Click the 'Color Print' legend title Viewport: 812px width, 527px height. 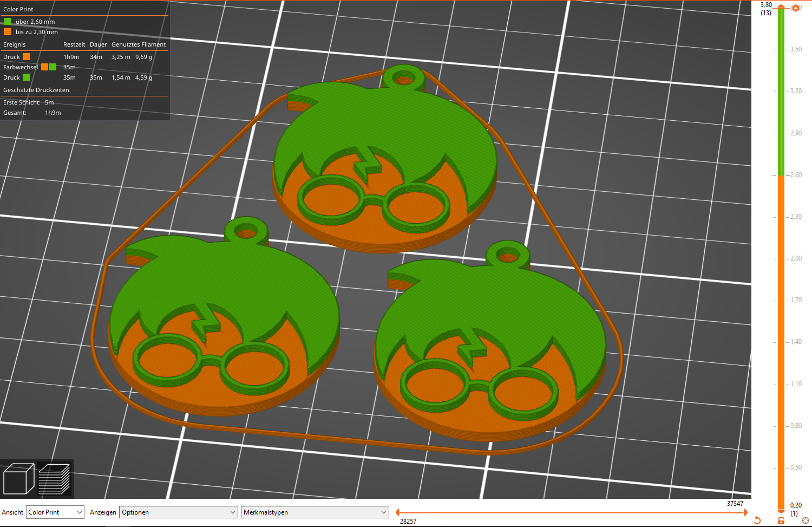pos(18,9)
